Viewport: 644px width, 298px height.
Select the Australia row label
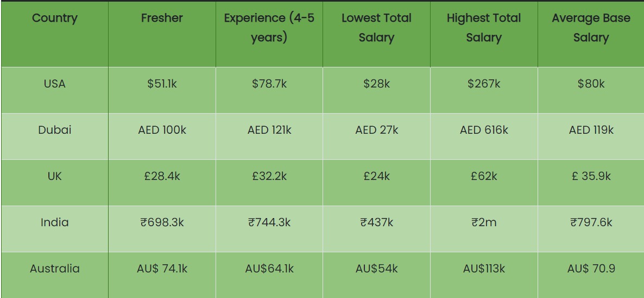click(54, 269)
